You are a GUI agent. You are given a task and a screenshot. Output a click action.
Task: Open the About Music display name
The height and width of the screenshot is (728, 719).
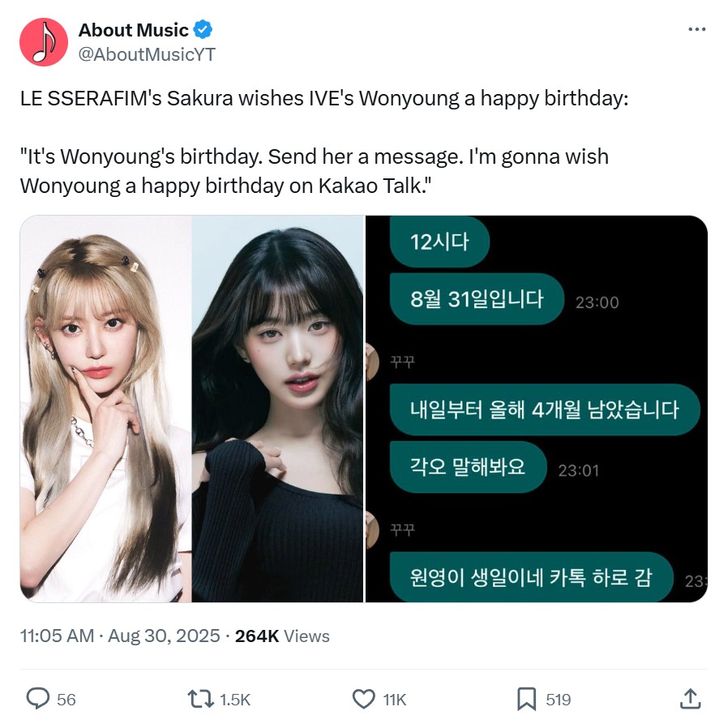click(134, 30)
